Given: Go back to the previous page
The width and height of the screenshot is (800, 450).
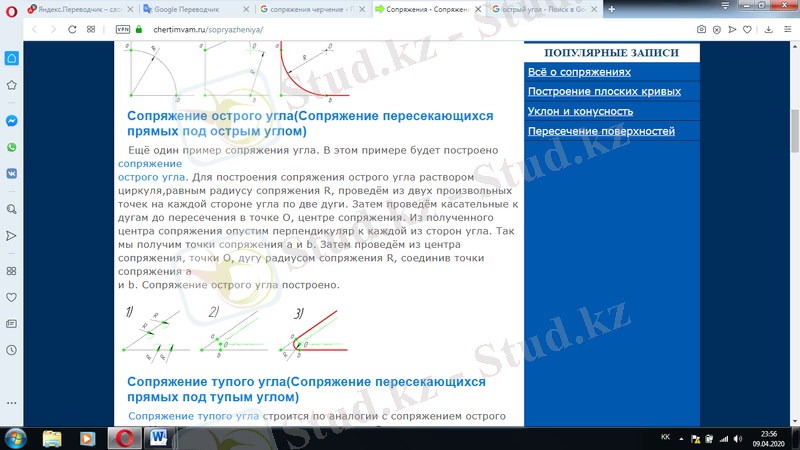Looking at the screenshot, I should click(35, 30).
